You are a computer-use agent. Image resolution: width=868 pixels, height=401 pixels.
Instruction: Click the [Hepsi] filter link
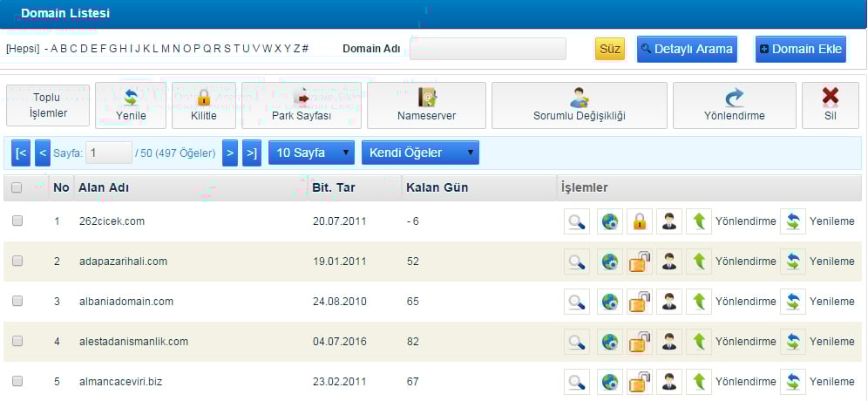click(23, 49)
